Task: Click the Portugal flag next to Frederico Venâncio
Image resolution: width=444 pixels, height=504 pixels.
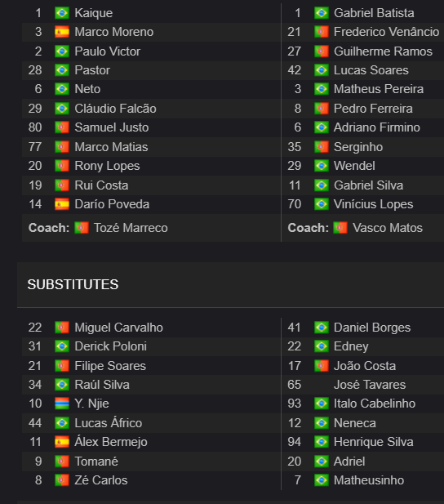Action: point(322,32)
